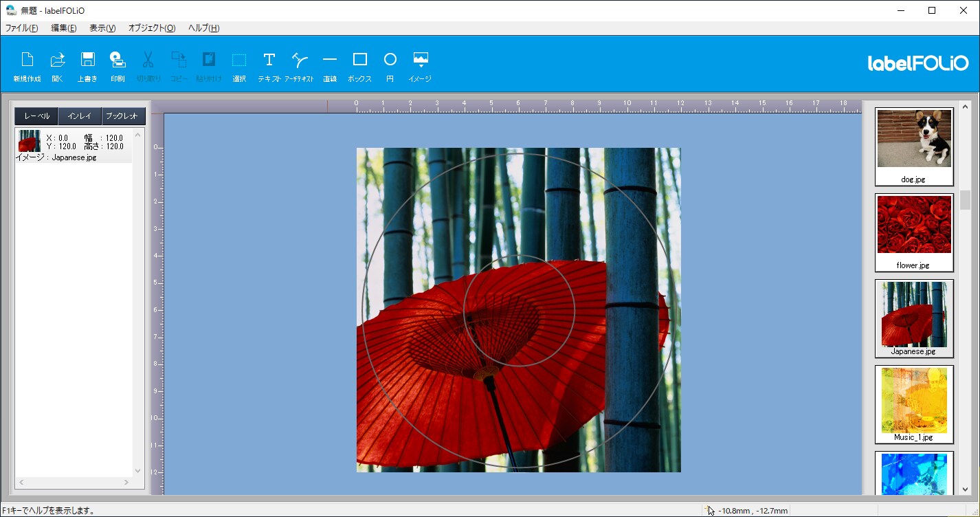Select the Japanese.jpg thumbnail

point(914,318)
